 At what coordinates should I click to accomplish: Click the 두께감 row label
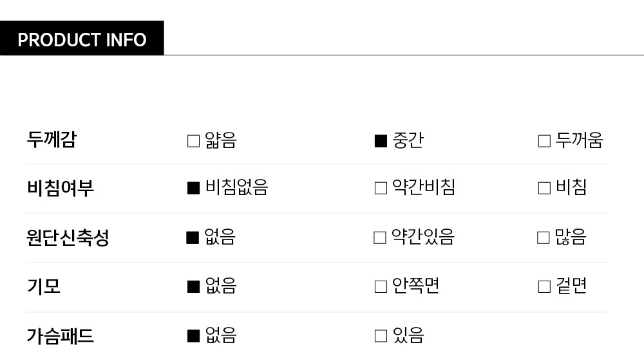pyautogui.click(x=52, y=140)
